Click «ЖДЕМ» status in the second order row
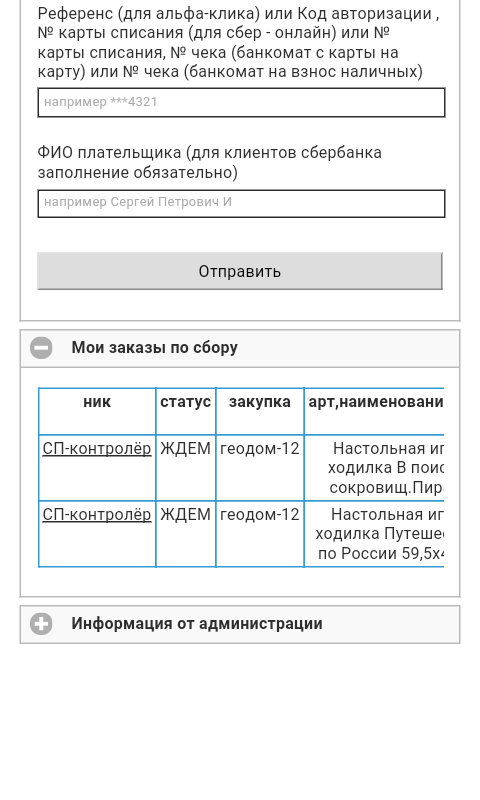This screenshot has width=480, height=800. pos(186,514)
